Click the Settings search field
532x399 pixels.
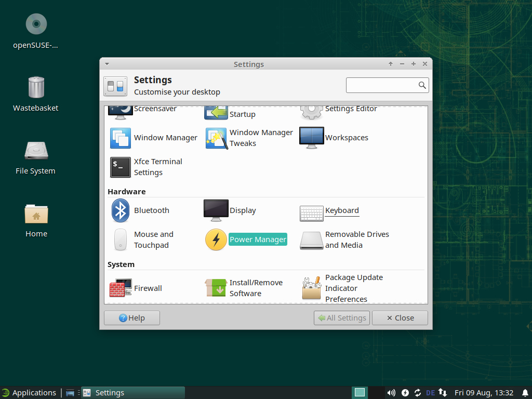382,85
